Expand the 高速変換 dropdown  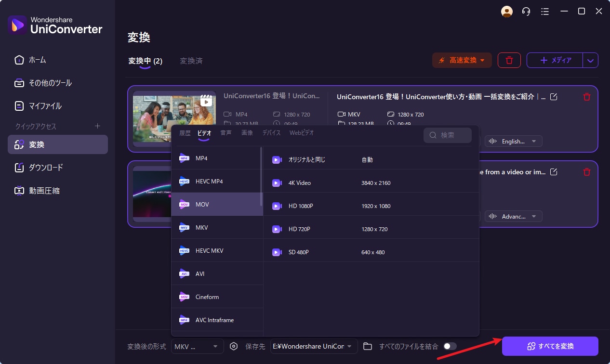tap(462, 60)
